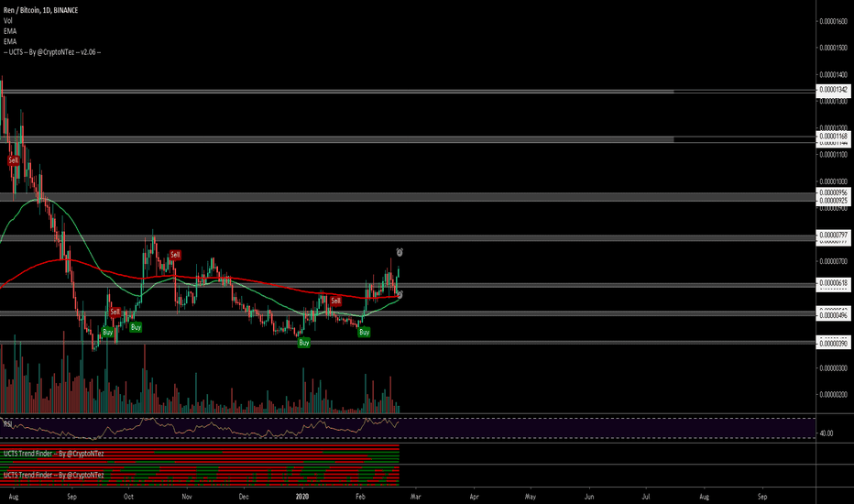Click the 0.00000797 price level label
Viewport: 854px width, 504px height.
pos(833,235)
